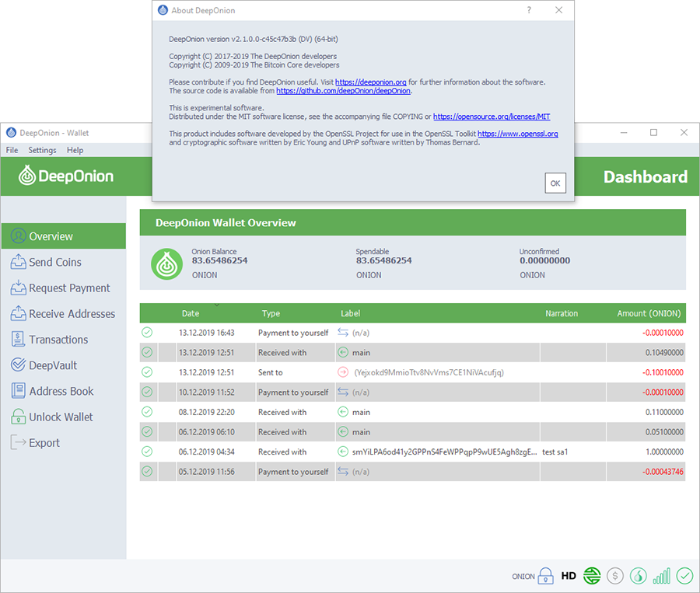The image size is (700, 593).
Task: Open the File menu
Action: 12,150
